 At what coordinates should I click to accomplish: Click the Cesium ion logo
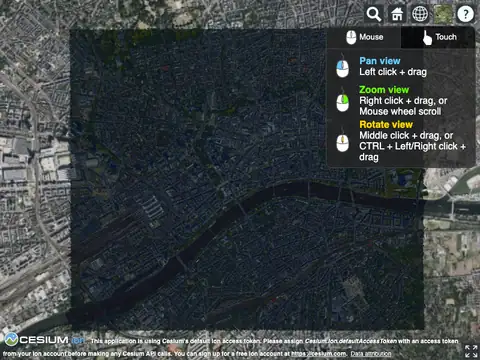click(44, 340)
